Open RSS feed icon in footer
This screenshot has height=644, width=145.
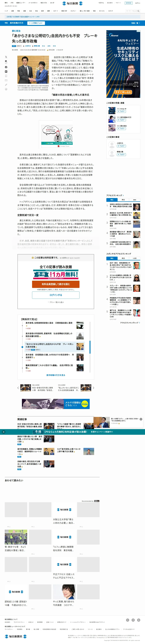138,620
